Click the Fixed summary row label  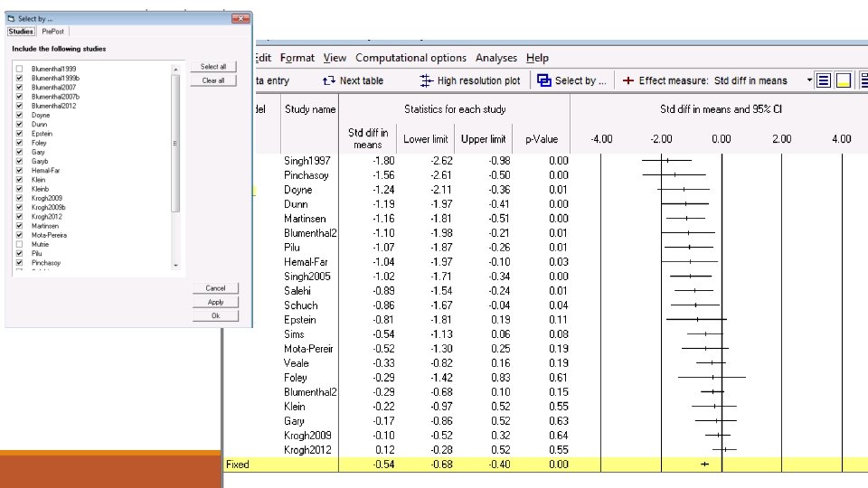pyautogui.click(x=238, y=465)
